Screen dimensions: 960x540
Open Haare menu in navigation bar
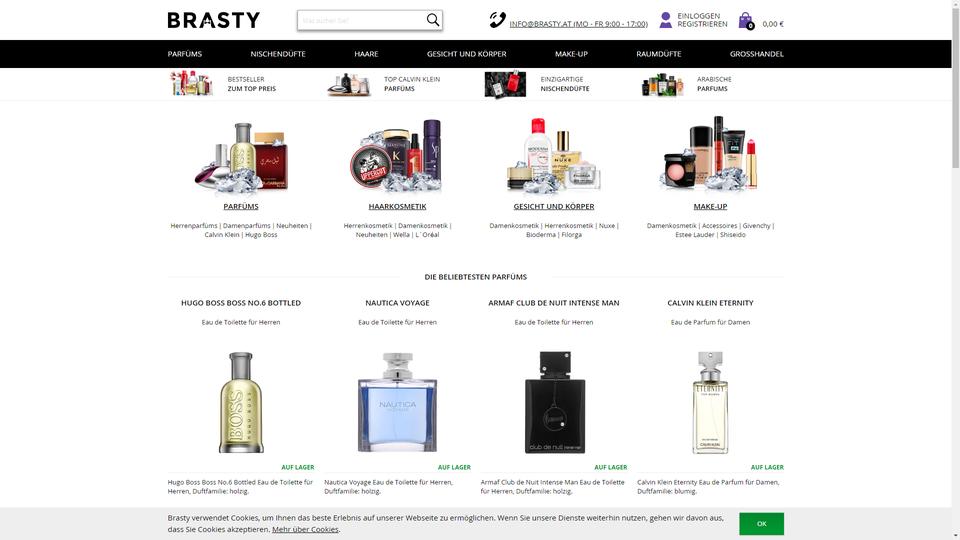coord(366,54)
